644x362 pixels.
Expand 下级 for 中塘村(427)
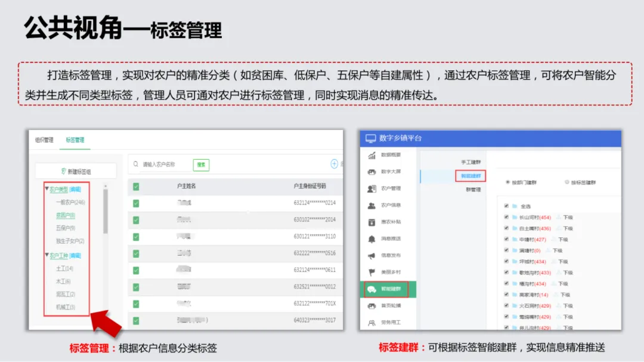(563, 240)
